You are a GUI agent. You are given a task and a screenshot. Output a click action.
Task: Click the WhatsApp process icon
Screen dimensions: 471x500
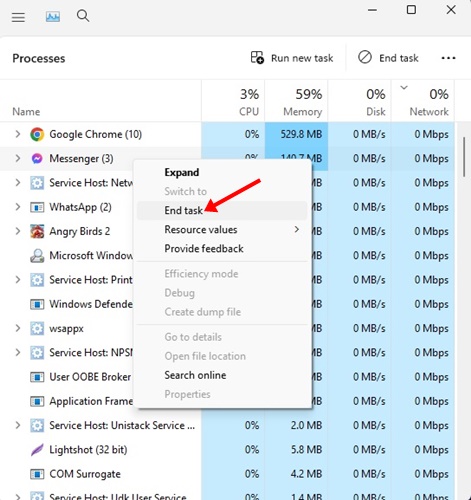click(x=37, y=207)
